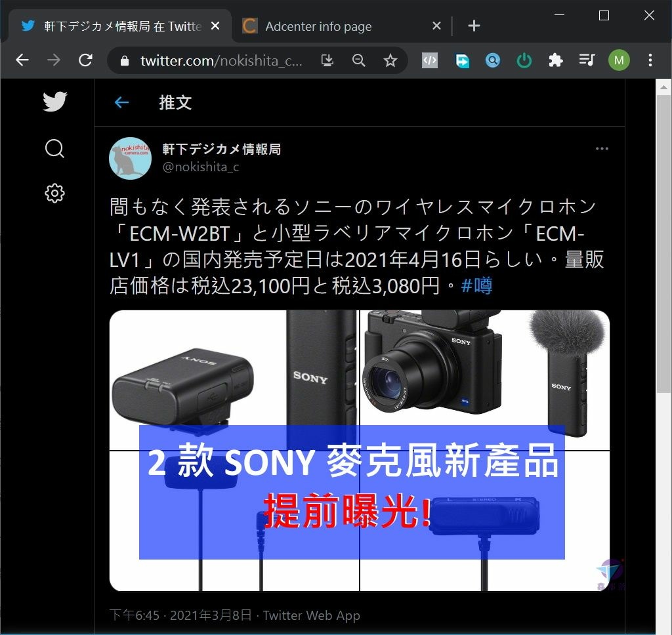Viewport: 672px width, 635px height.
Task: Reload the current Twitter page
Action: coord(86,60)
